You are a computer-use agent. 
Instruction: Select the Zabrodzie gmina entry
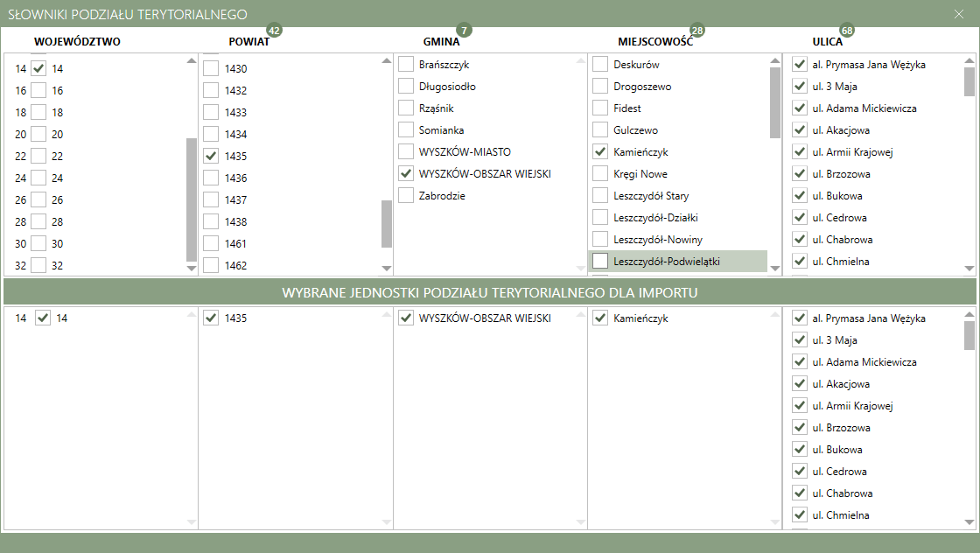[x=442, y=196]
